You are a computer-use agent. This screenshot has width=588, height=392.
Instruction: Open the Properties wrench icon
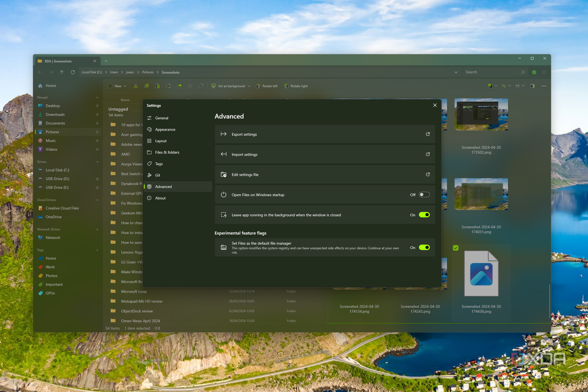[x=201, y=86]
